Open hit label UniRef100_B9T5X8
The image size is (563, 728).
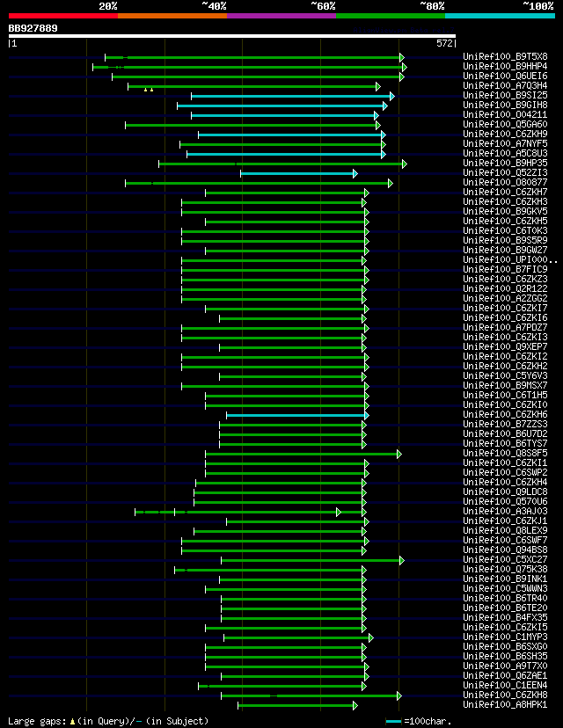[506, 57]
